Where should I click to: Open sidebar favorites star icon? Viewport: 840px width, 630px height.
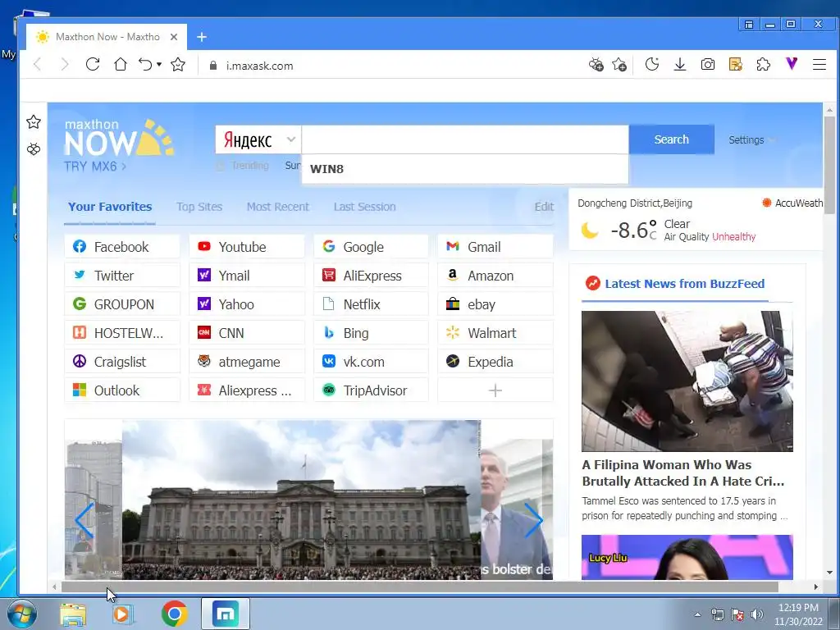pyautogui.click(x=34, y=122)
